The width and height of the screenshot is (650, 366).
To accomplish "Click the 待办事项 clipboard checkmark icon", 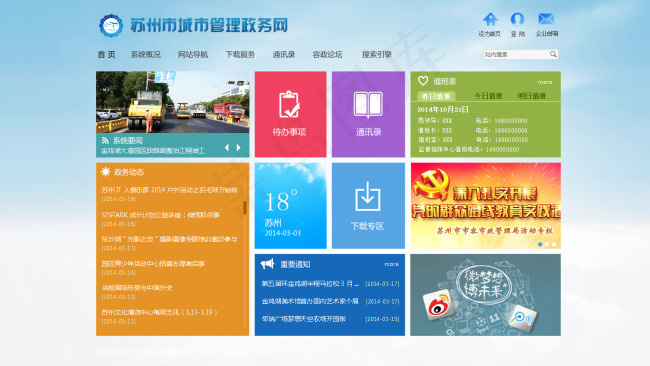I will (x=290, y=104).
